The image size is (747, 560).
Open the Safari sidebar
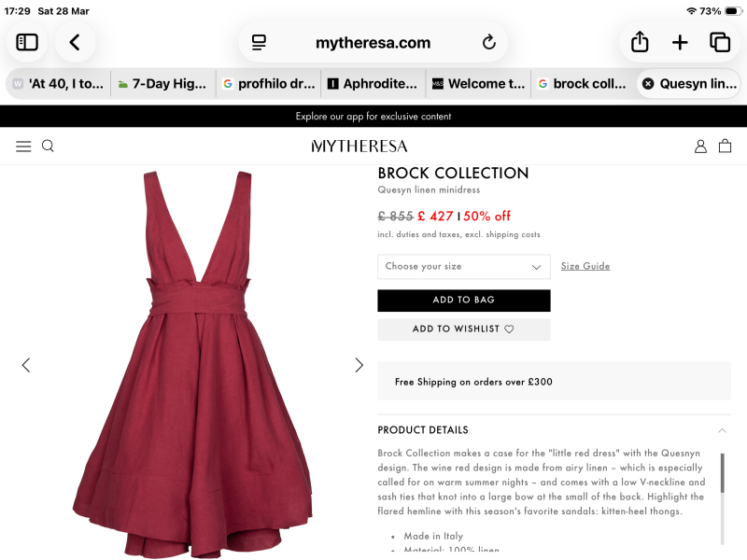[26, 42]
